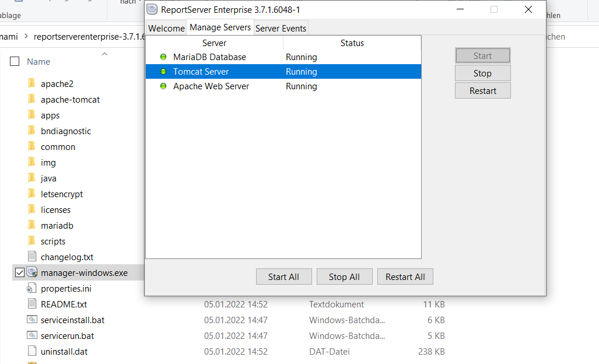Screen dimensions: 599x364
Task: Click MariaDB Database green status indicator
Action: coord(163,57)
